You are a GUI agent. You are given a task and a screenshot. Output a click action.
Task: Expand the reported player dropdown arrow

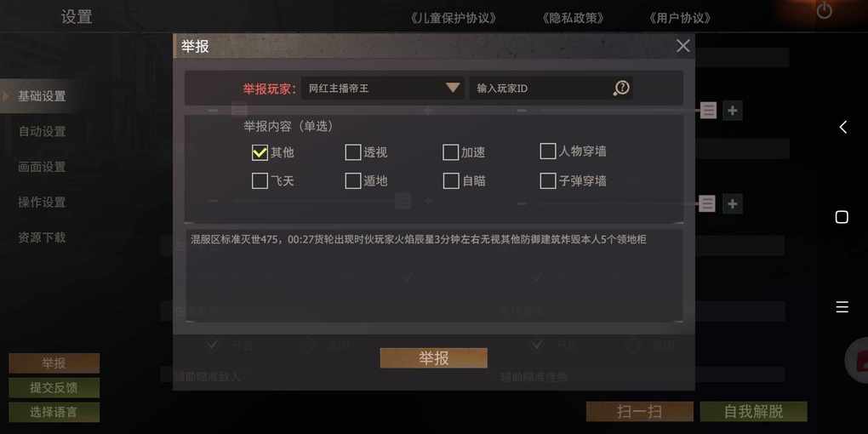point(452,88)
